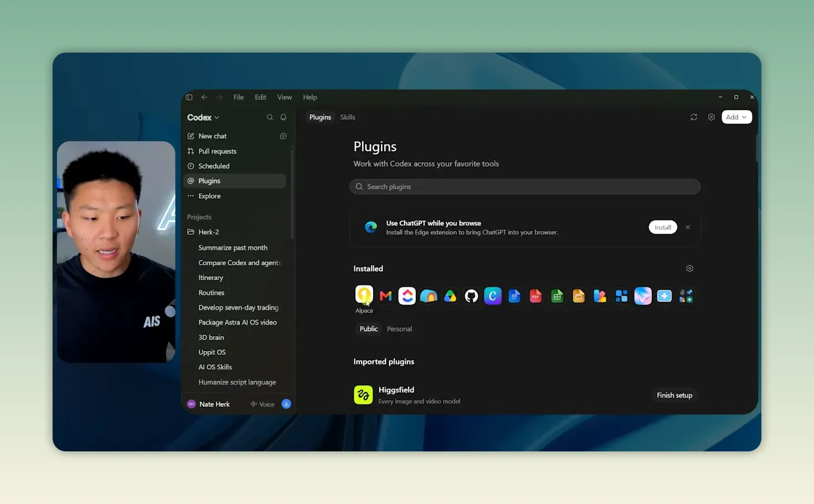Open the yellow slides plugin icon

579,296
